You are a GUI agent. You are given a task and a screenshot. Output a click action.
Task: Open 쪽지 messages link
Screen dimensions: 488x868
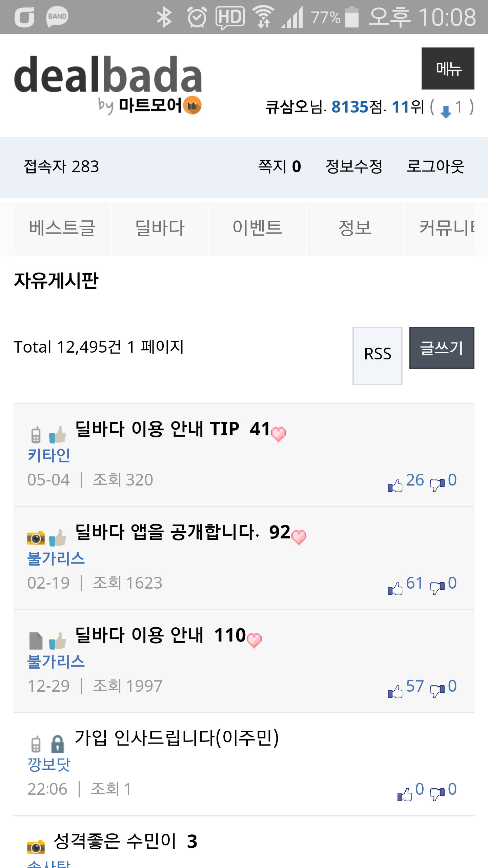(x=280, y=167)
